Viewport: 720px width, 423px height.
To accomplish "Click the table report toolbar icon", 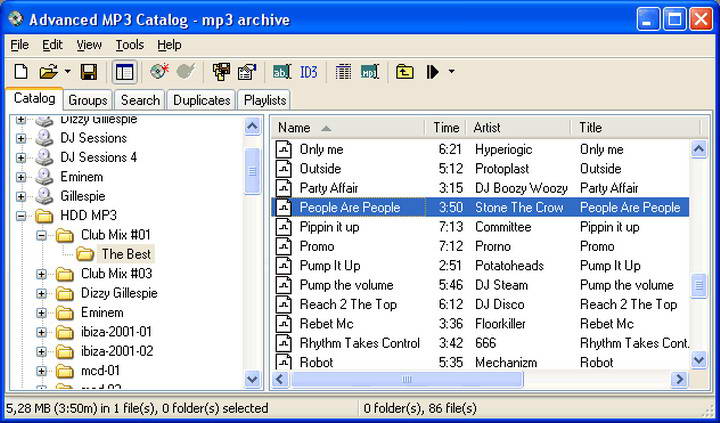I will 343,72.
